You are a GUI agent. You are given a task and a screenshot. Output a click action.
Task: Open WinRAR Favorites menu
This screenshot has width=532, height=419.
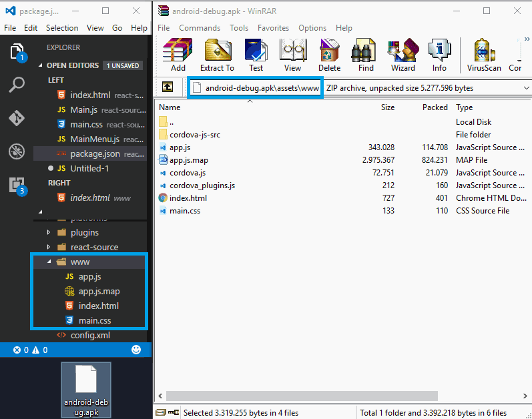(273, 28)
